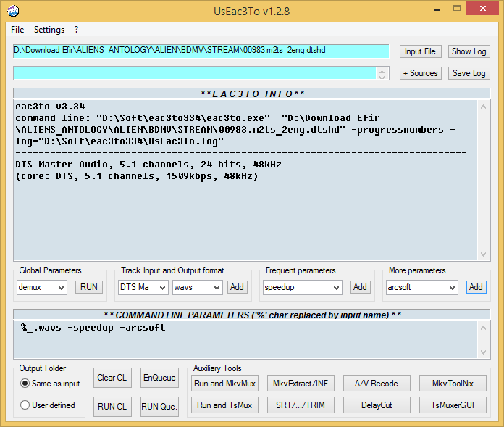This screenshot has height=427, width=504.
Task: Click the Show Log button
Action: 469,51
